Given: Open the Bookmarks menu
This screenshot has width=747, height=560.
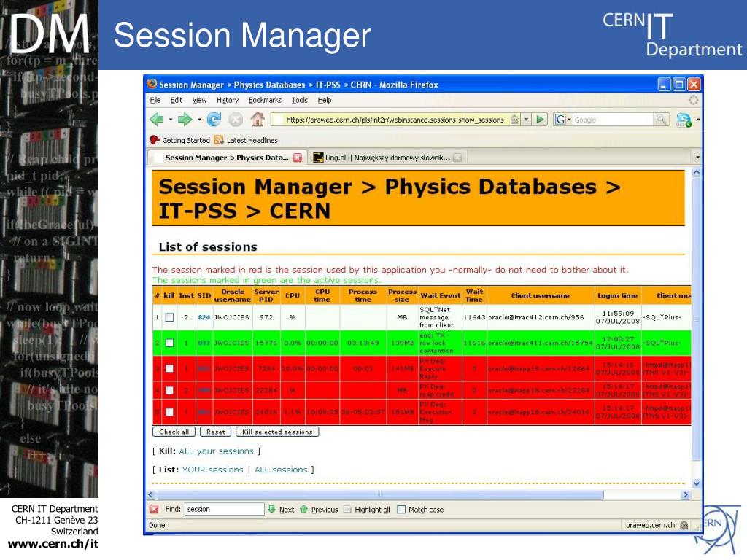Looking at the screenshot, I should [x=265, y=100].
